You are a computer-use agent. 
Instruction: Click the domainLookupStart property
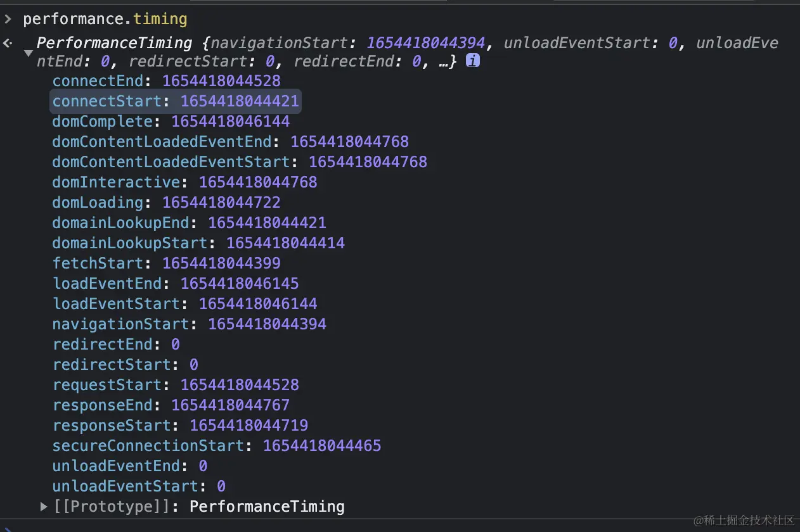tap(198, 243)
